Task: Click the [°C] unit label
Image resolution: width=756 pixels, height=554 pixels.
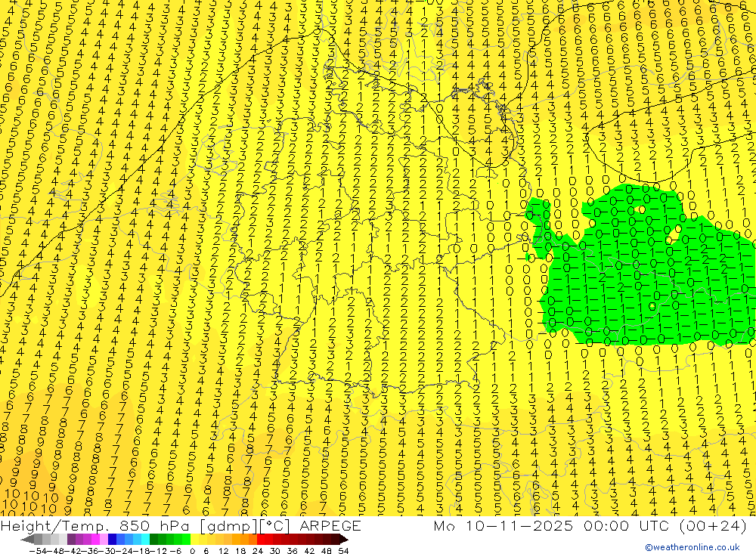Action: (x=275, y=525)
